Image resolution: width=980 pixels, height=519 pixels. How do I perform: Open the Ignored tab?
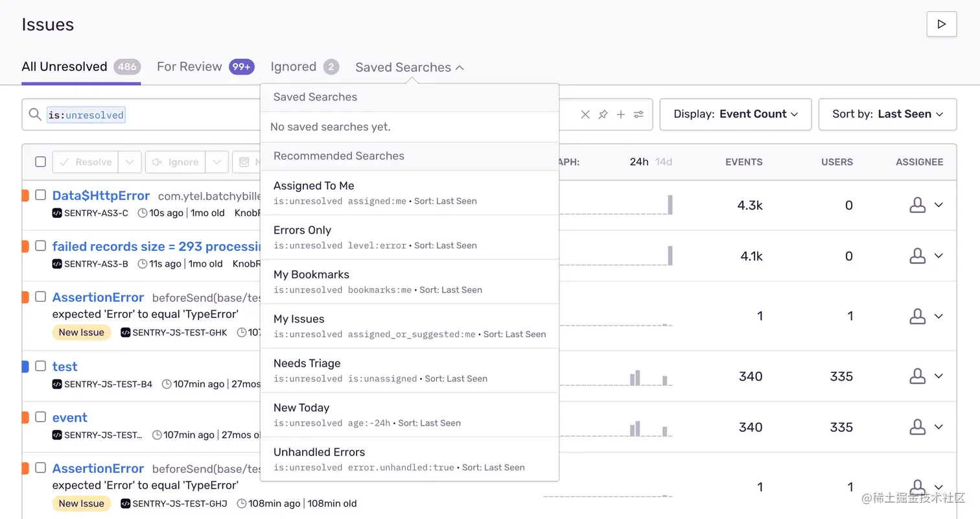click(x=294, y=67)
